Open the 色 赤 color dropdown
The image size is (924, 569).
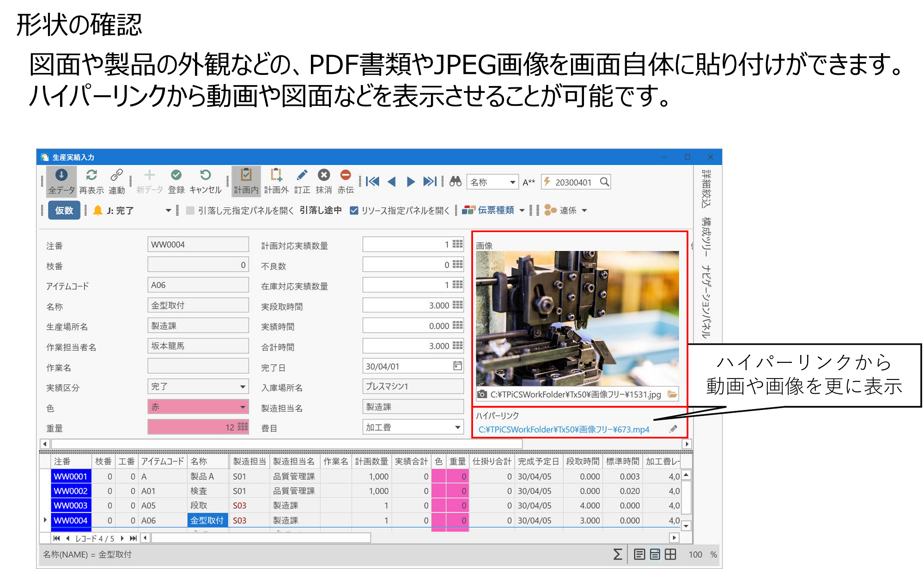coord(243,407)
